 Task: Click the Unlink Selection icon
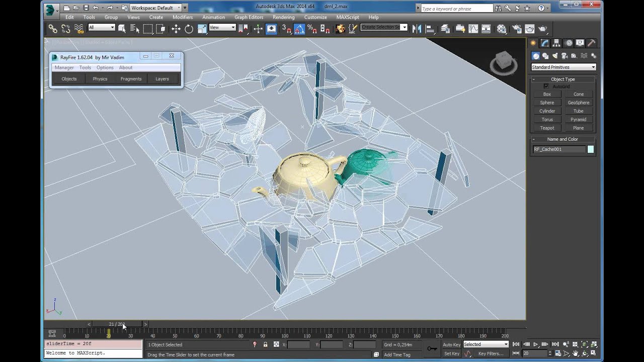[x=65, y=29]
